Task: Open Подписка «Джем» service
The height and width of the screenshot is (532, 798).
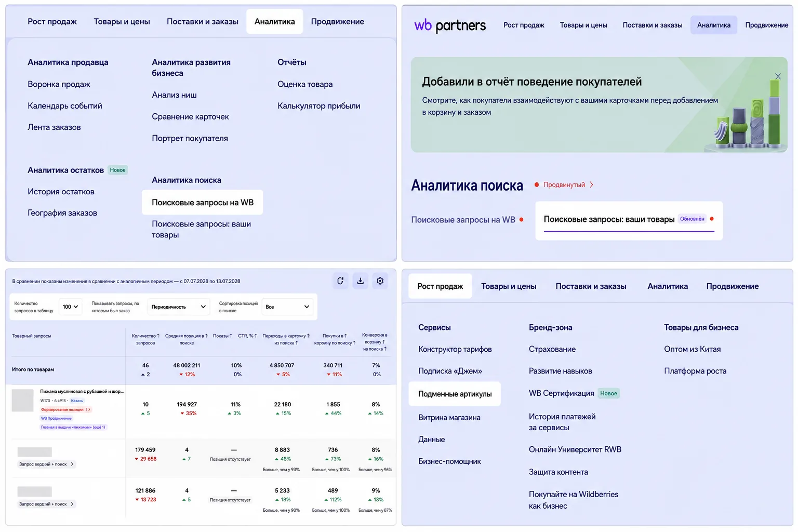Action: coord(450,371)
